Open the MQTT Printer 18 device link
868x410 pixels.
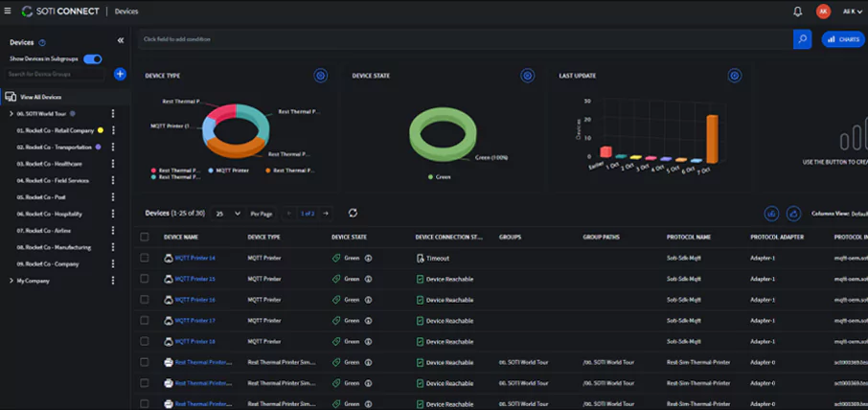pyautogui.click(x=194, y=341)
